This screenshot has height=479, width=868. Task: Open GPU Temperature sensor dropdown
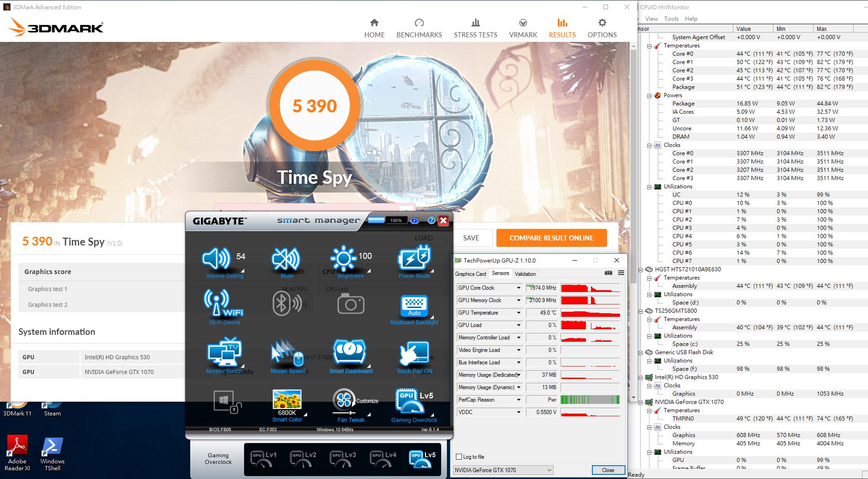tap(519, 313)
